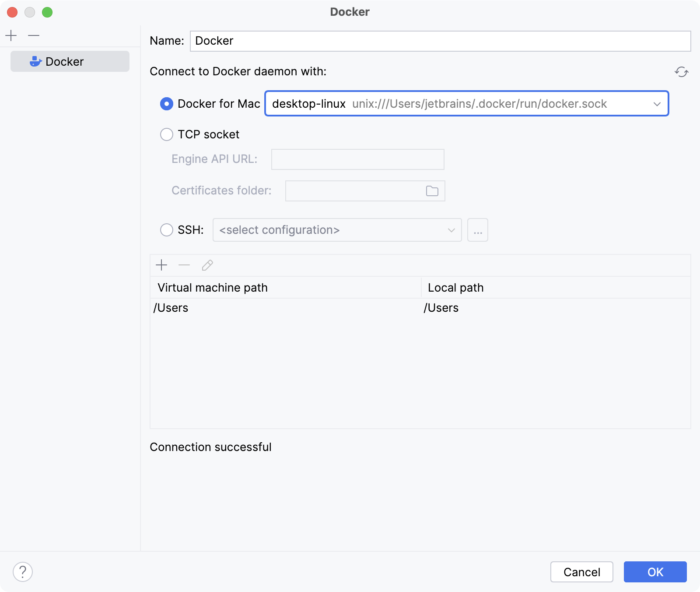Confirm settings with the OK button
The width and height of the screenshot is (700, 592).
tap(655, 572)
